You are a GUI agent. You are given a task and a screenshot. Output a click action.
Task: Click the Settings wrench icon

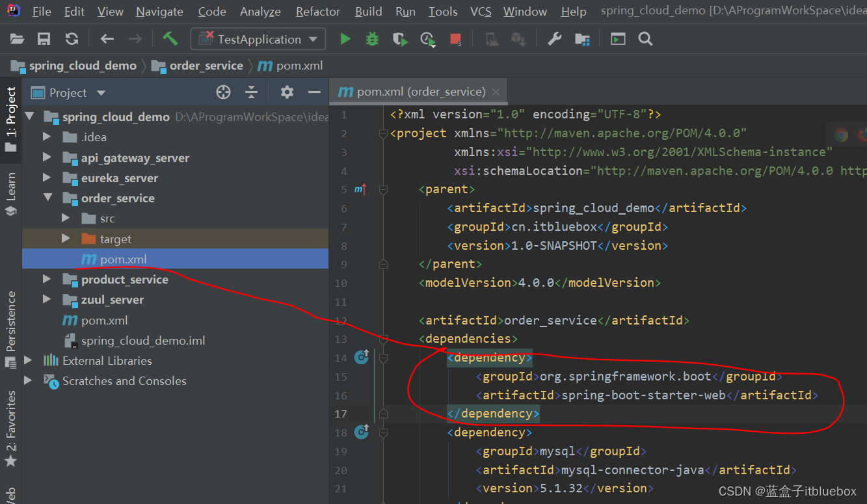[554, 39]
